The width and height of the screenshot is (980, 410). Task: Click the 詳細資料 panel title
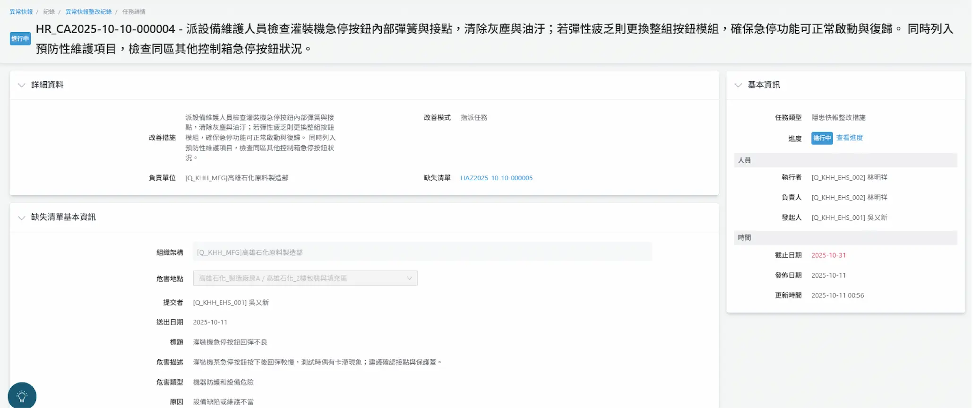pos(47,85)
